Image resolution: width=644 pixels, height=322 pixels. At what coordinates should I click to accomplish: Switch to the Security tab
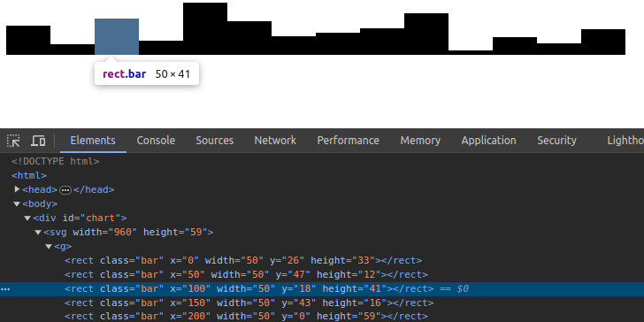556,141
